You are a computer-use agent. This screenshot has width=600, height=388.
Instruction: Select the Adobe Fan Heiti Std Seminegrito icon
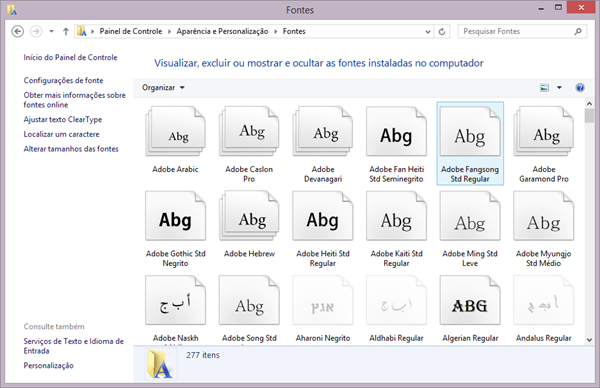[396, 132]
